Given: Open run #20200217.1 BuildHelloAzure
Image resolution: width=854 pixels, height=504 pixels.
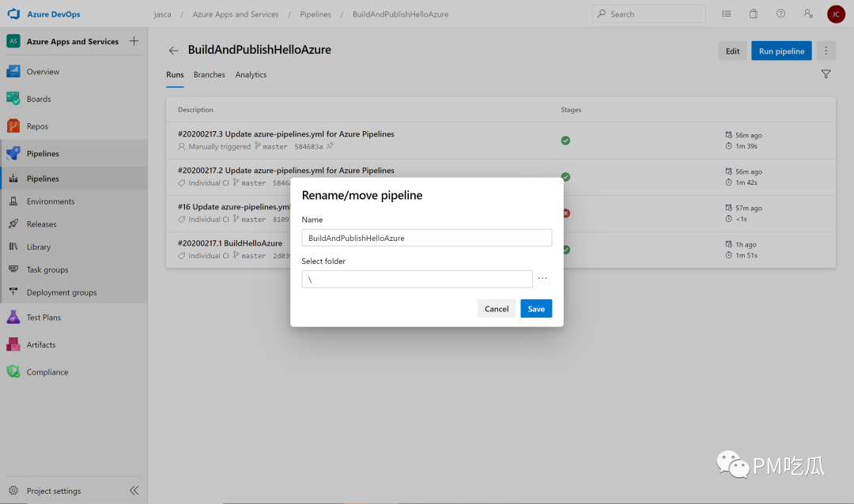Looking at the screenshot, I should click(x=230, y=243).
